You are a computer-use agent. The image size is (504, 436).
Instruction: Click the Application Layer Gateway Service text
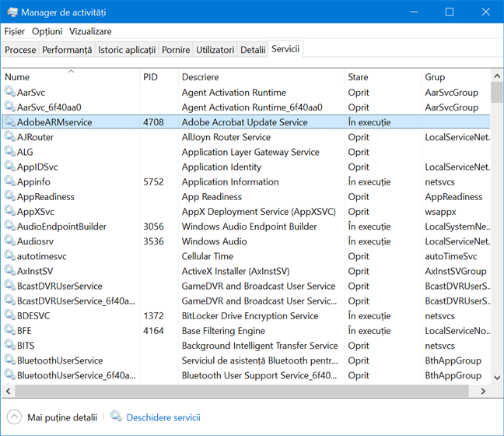coord(250,152)
